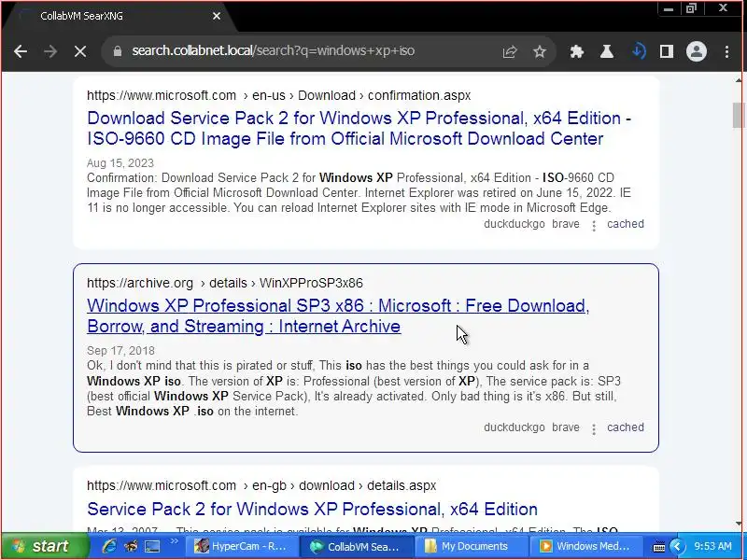
Task: Bookmark this page with the star
Action: click(x=540, y=51)
